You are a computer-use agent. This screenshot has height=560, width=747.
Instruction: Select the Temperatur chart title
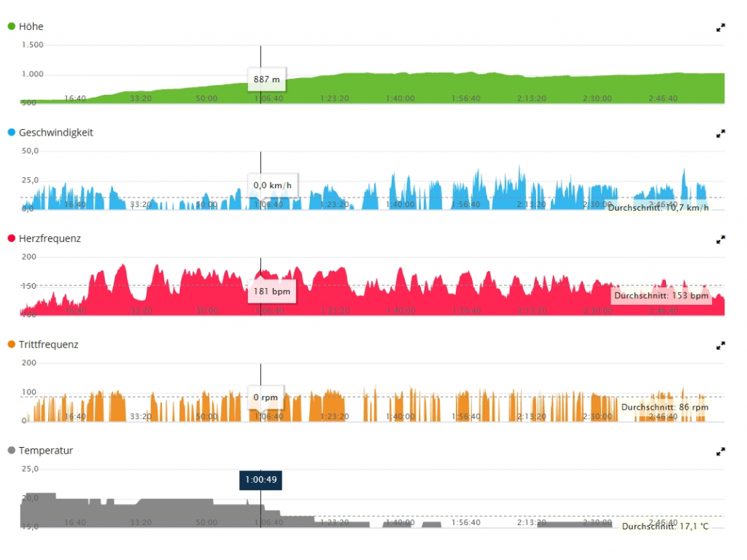(46, 451)
